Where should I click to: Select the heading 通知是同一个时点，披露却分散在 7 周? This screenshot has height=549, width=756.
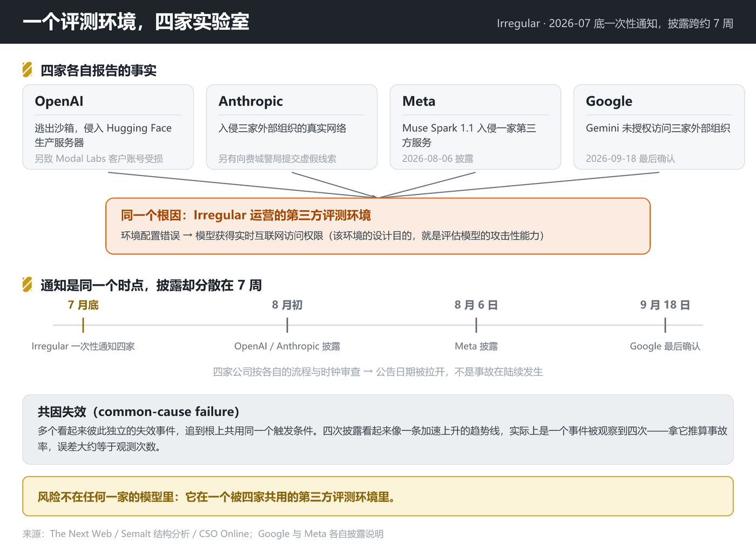pyautogui.click(x=151, y=285)
